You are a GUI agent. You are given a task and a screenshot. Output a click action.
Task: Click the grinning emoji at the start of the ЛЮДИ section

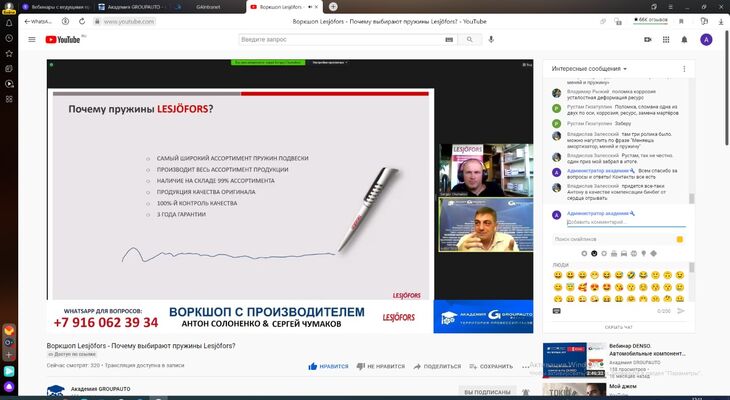[558, 275]
